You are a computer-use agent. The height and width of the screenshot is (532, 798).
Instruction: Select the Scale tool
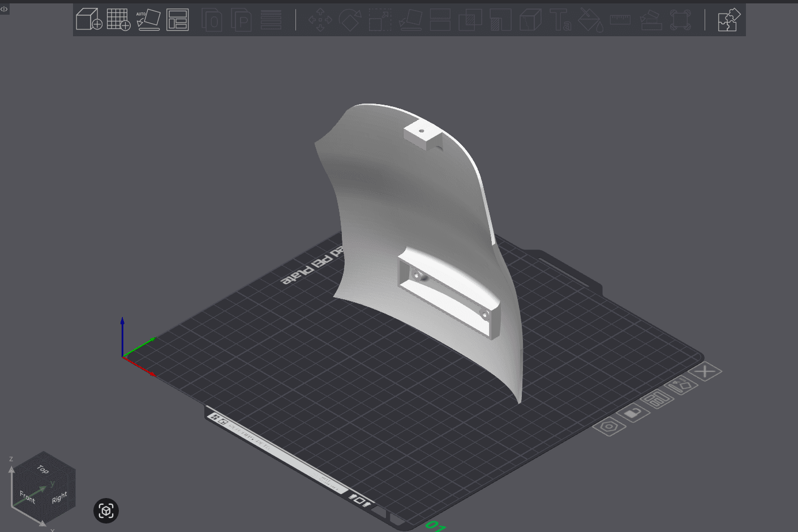[380, 20]
